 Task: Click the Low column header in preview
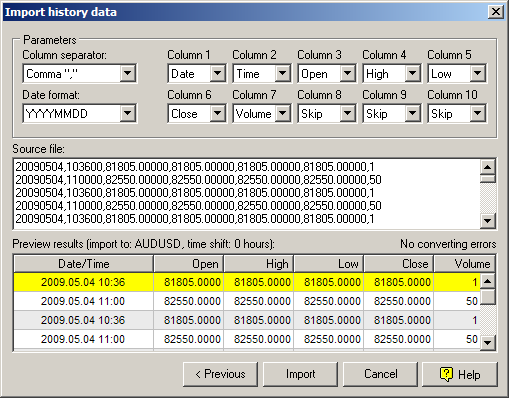pyautogui.click(x=329, y=264)
